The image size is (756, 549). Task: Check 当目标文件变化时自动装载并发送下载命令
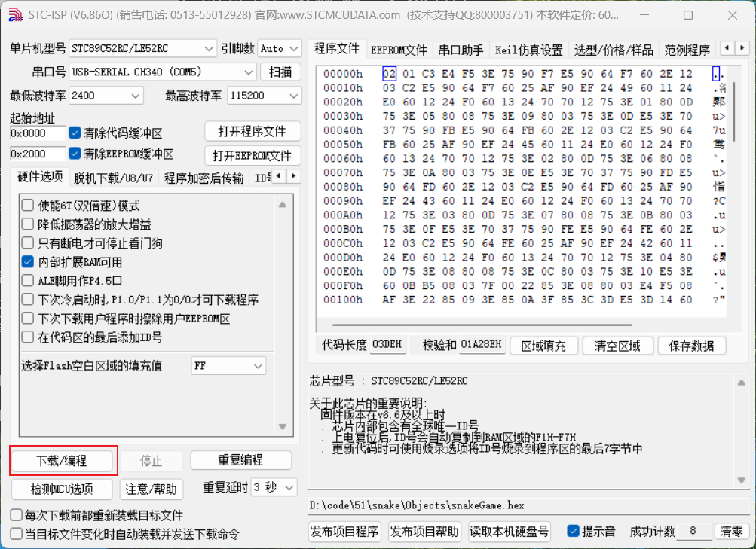pos(17,534)
